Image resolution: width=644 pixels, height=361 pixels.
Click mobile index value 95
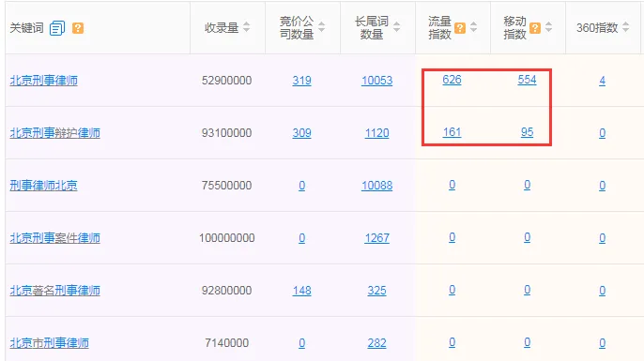(x=528, y=132)
